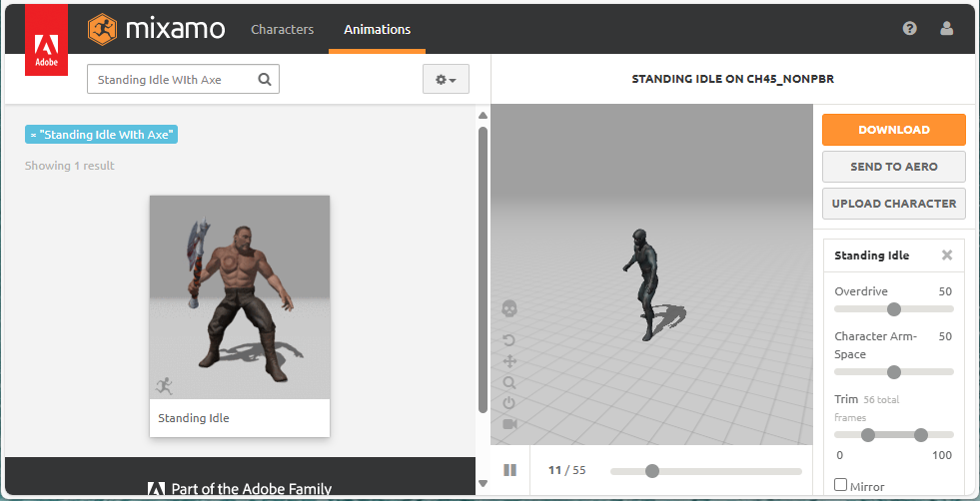
Task: Enable the Mirror checkbox
Action: tap(840, 485)
